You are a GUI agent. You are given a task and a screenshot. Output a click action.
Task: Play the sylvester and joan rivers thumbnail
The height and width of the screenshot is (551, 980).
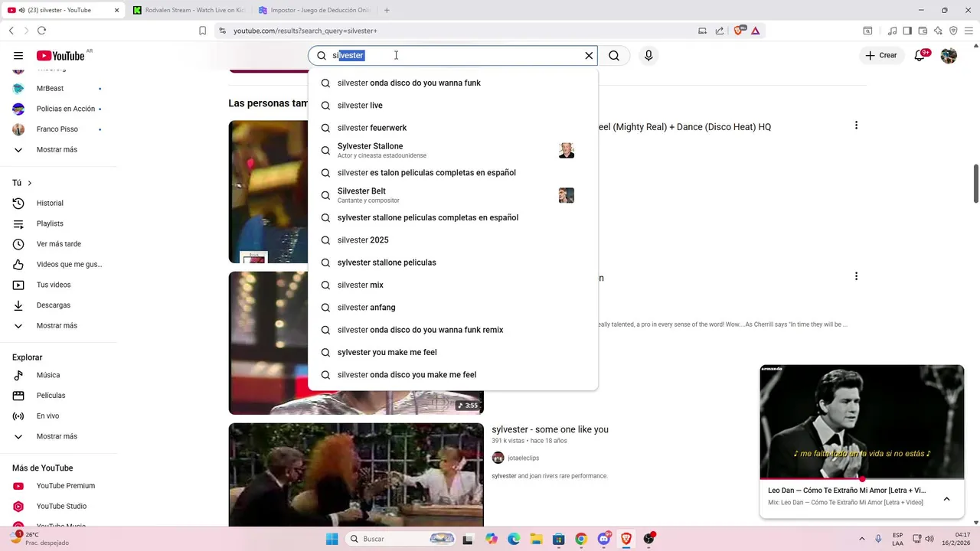[356, 474]
